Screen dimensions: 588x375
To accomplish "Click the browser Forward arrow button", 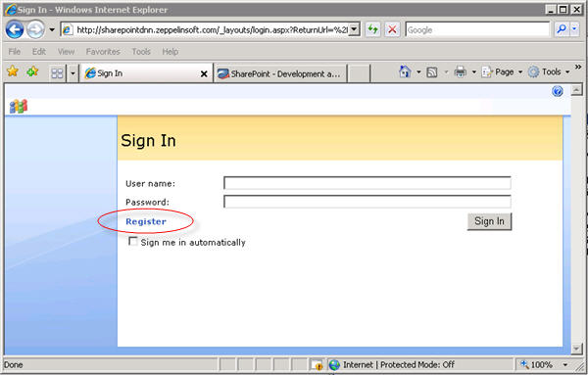I will (35, 29).
